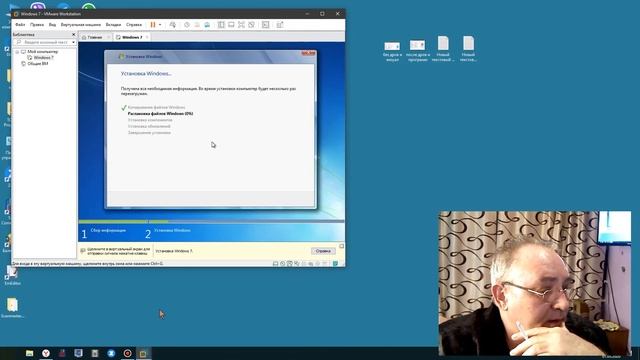The height and width of the screenshot is (360, 640).
Task: Open the dropdown arrow beside the Pause icon
Action: pos(160,25)
